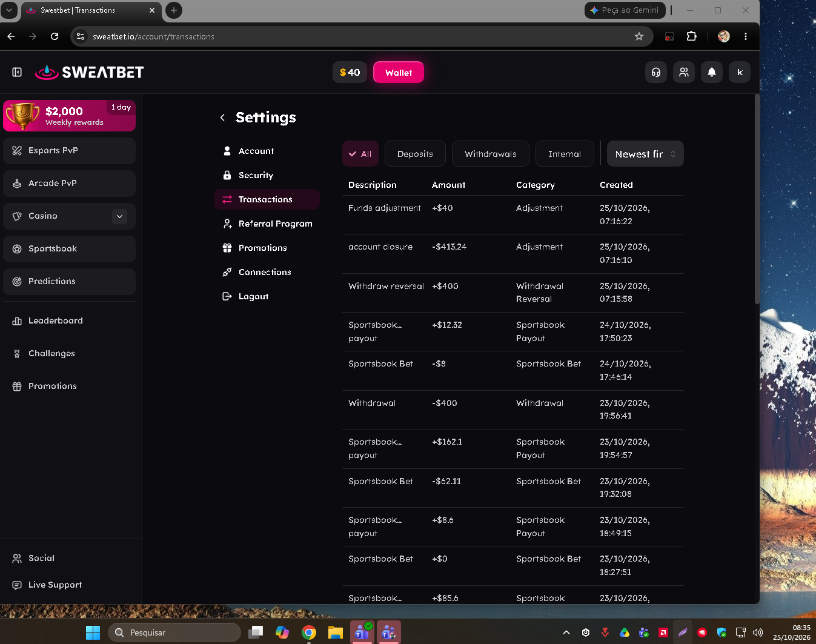Click Logout in Settings menu
This screenshot has height=644, width=816.
point(267,296)
